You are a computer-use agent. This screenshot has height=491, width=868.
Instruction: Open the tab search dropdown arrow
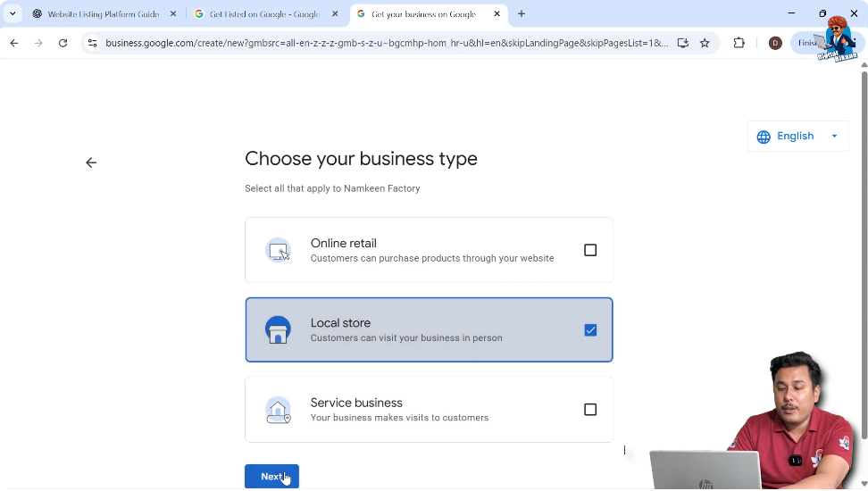(x=13, y=14)
